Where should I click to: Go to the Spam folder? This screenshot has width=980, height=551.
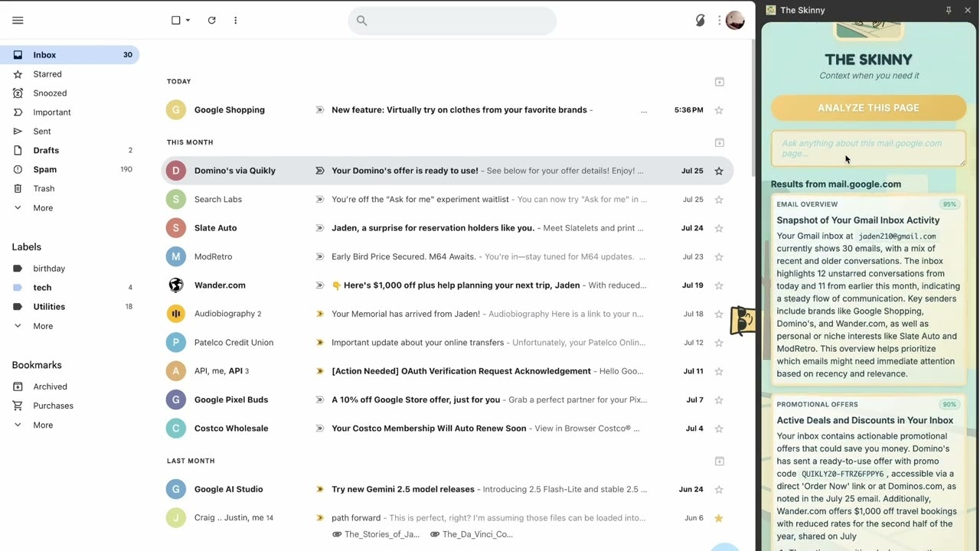tap(44, 170)
